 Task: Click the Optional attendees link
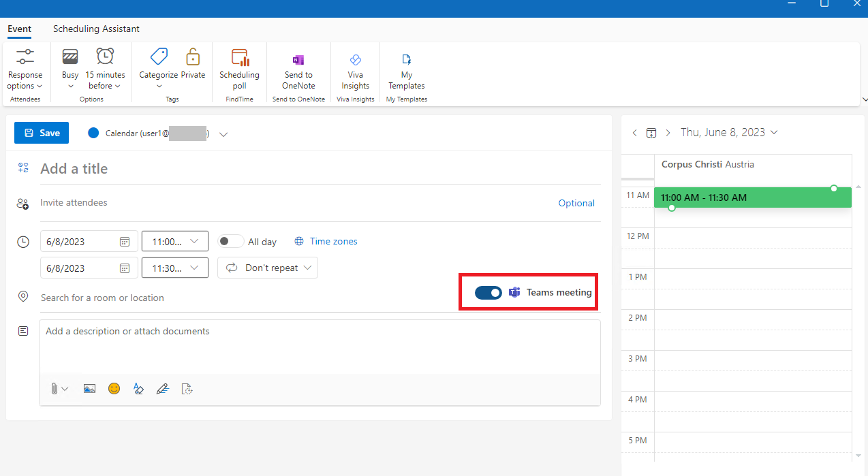(x=576, y=203)
